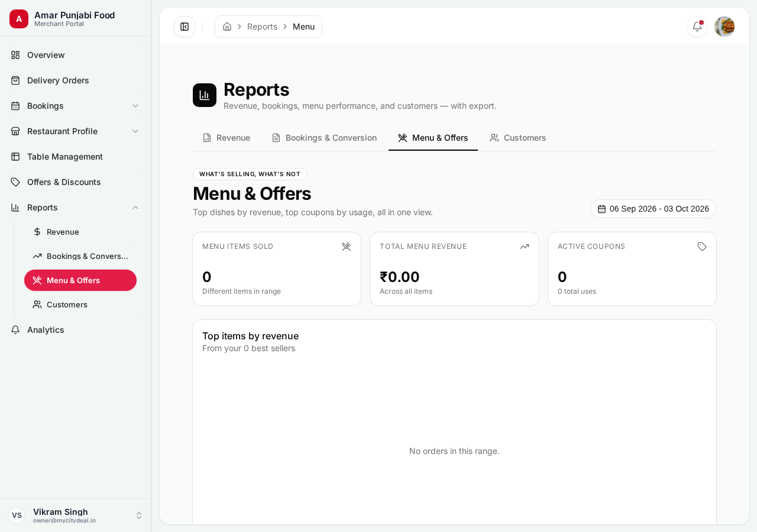Collapse the Reports sidebar section
The image size is (757, 532).
pos(135,207)
